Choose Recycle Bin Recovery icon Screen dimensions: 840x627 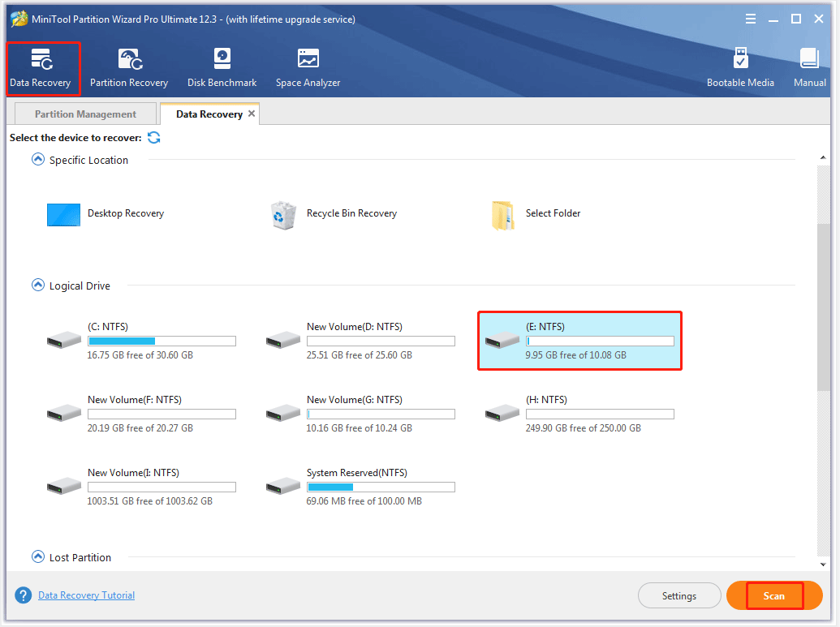283,215
